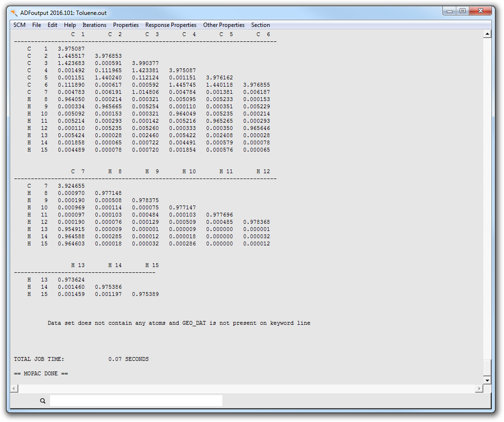
Task: Click the horizontal scrollbar right arrow
Action: coord(479,388)
